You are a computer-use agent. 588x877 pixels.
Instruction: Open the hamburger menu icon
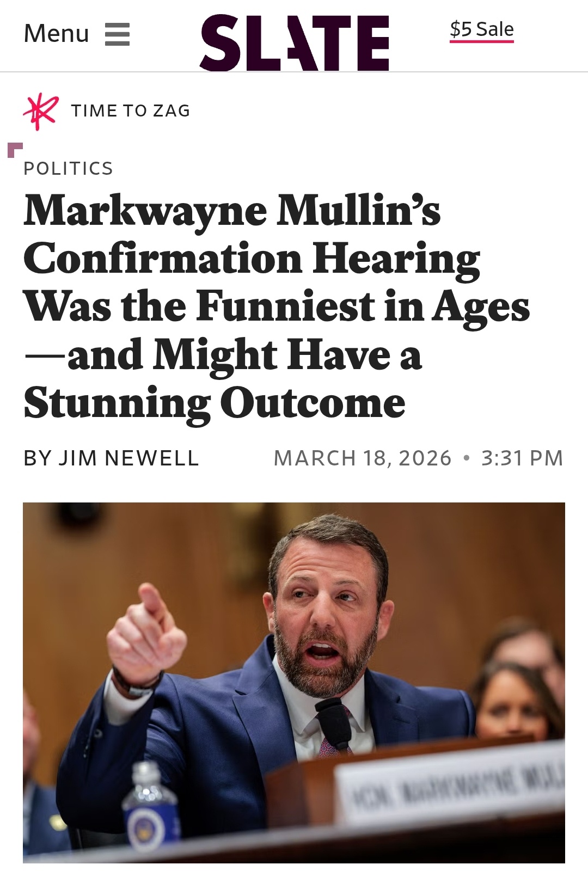tap(117, 34)
